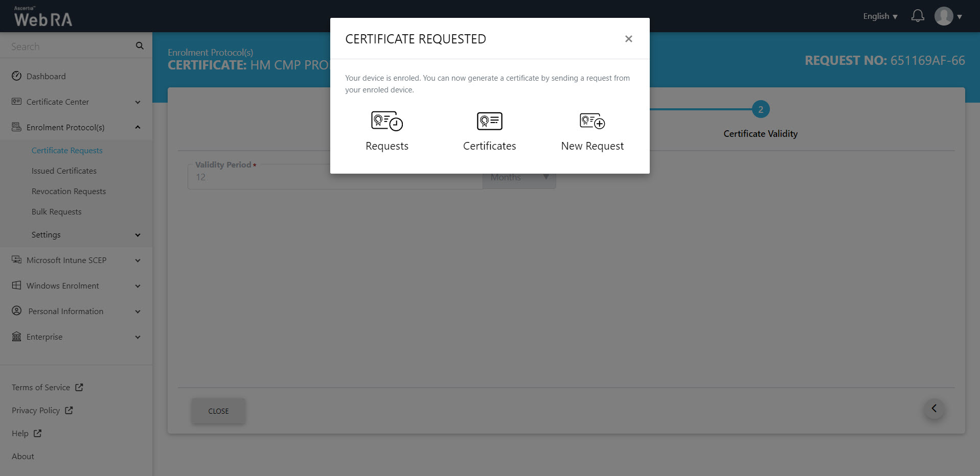Screen dimensions: 980x476
Task: Select the New Request icon
Action: [592, 122]
